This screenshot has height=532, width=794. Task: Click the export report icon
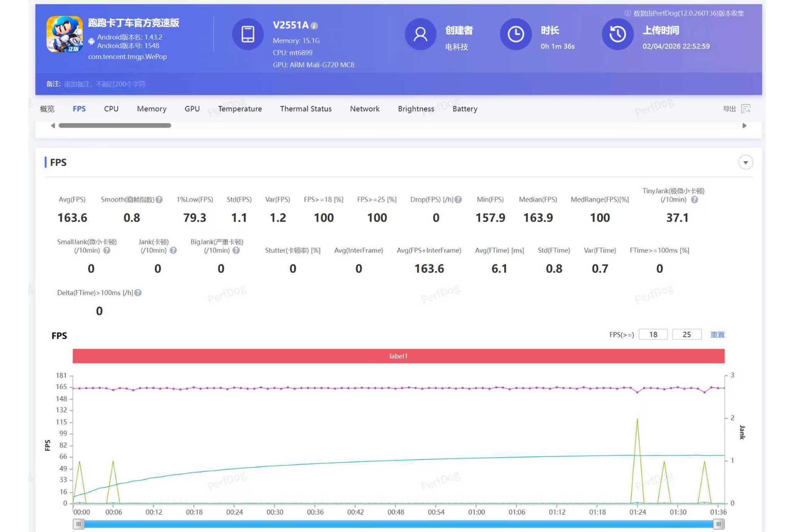pos(746,109)
